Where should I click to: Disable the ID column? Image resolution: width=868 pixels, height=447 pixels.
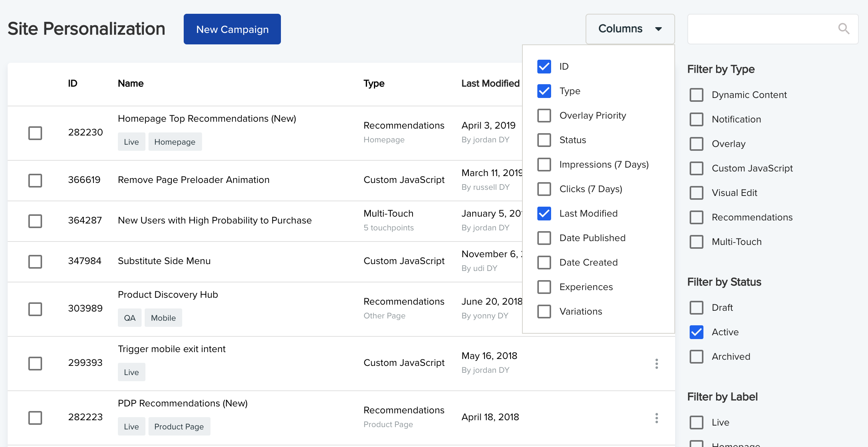click(x=543, y=66)
